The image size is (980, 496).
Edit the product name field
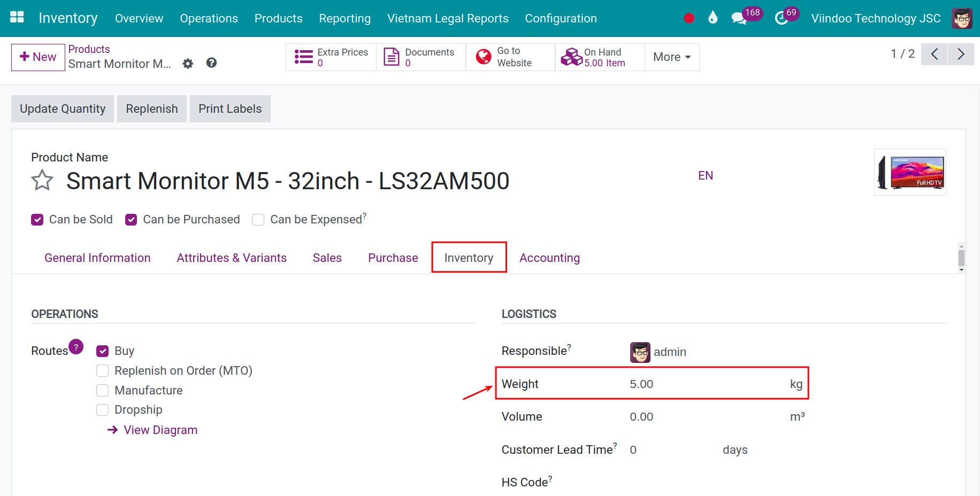[x=288, y=181]
